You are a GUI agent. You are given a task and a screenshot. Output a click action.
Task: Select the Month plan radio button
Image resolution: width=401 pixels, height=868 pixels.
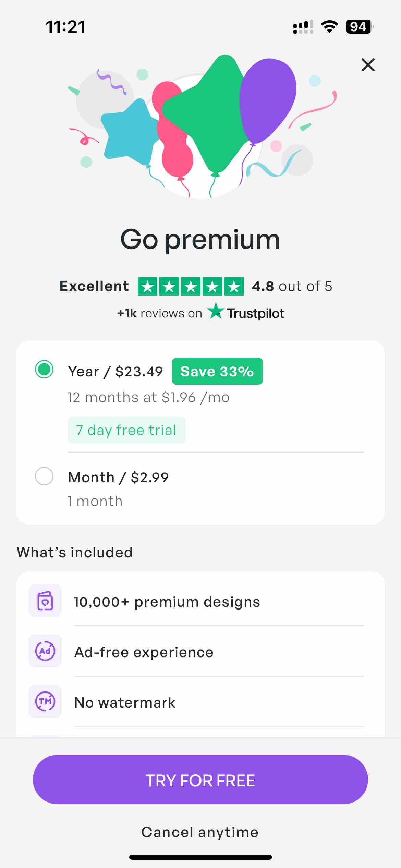[x=44, y=476]
